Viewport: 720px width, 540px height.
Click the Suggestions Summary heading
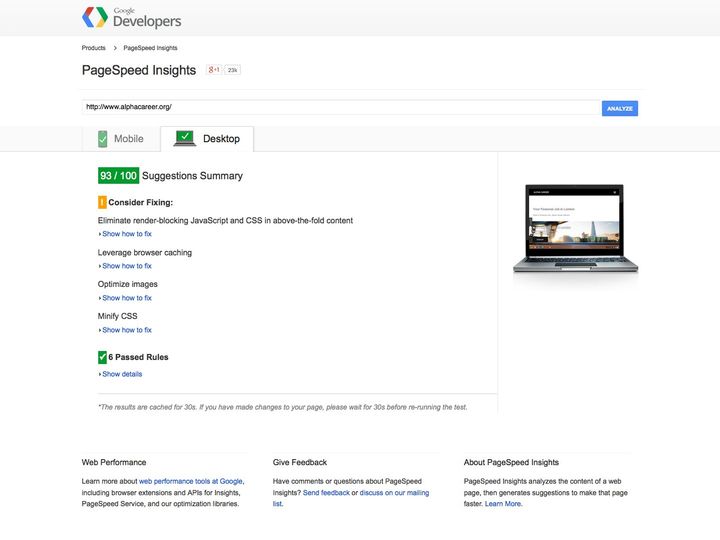point(192,176)
